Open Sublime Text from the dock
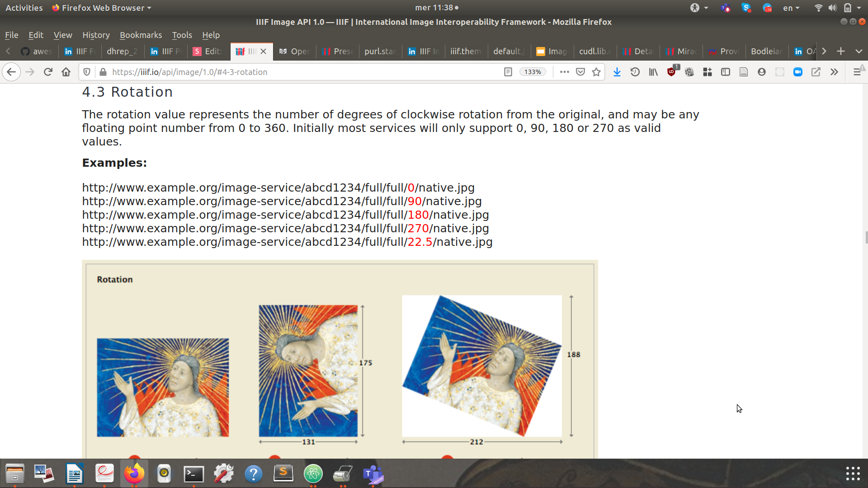This screenshot has height=488, width=868. click(283, 474)
